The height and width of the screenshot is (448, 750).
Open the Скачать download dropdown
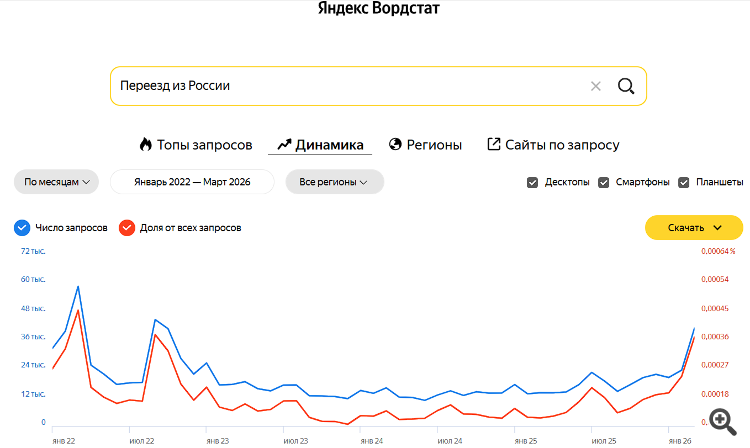pos(694,228)
